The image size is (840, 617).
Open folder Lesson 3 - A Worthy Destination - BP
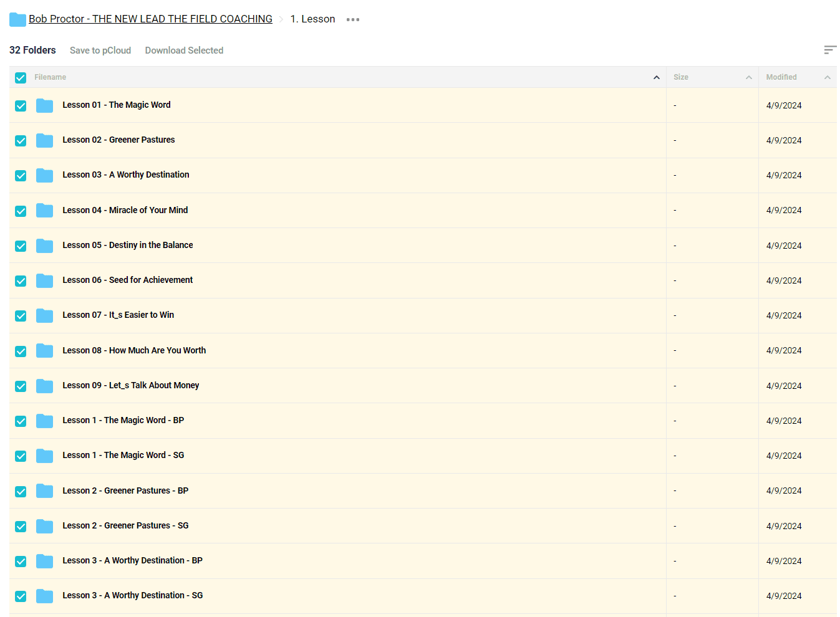tap(133, 560)
